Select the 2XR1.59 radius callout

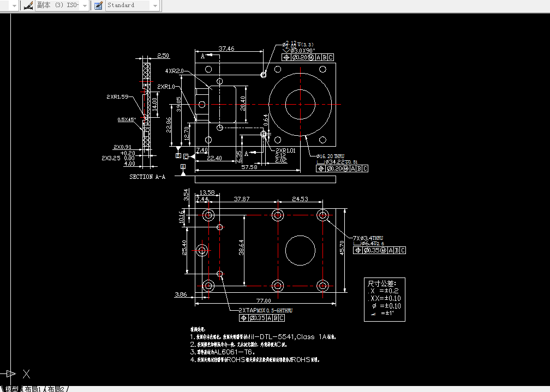(x=117, y=97)
